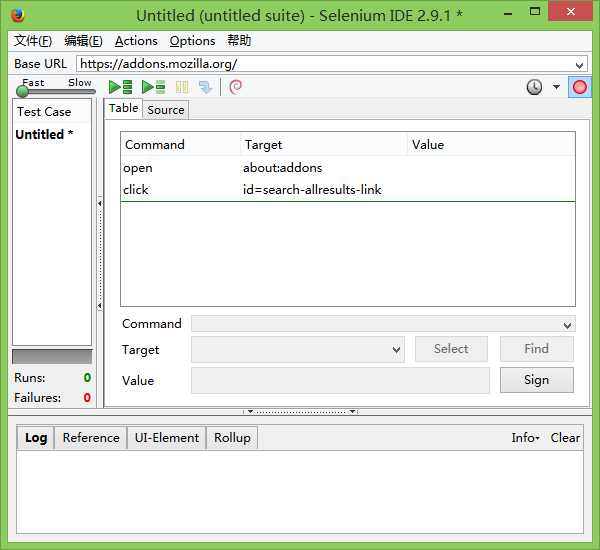Open Info log level dropdown
Screen dimensions: 600x550
[525, 437]
